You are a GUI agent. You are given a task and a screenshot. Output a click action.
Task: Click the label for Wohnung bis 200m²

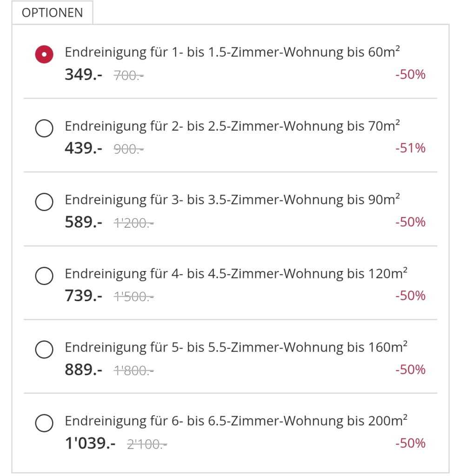coord(235,421)
